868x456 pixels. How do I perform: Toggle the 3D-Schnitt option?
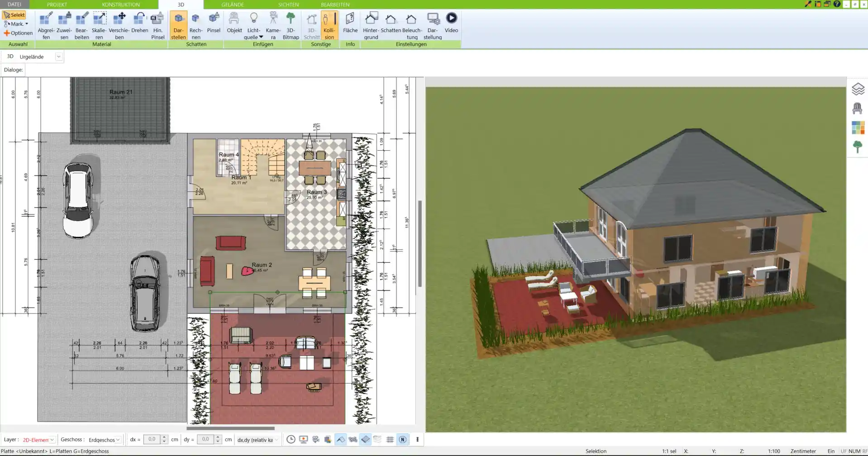[311, 26]
